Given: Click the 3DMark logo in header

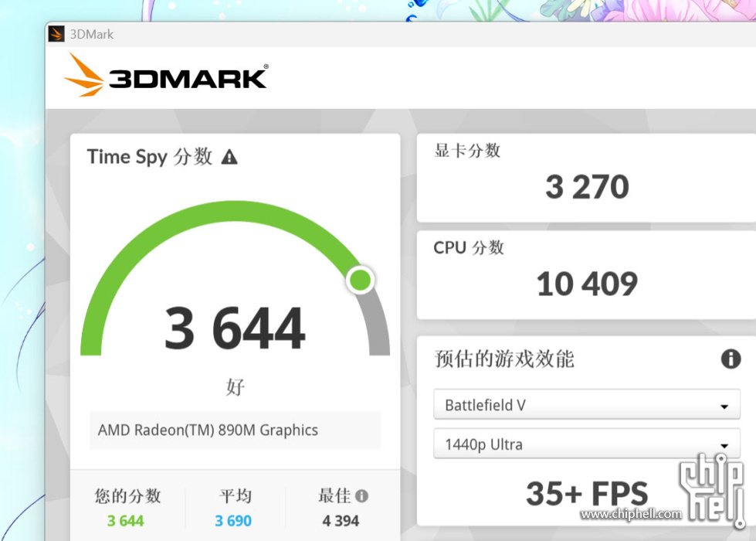Looking at the screenshot, I should tap(166, 75).
